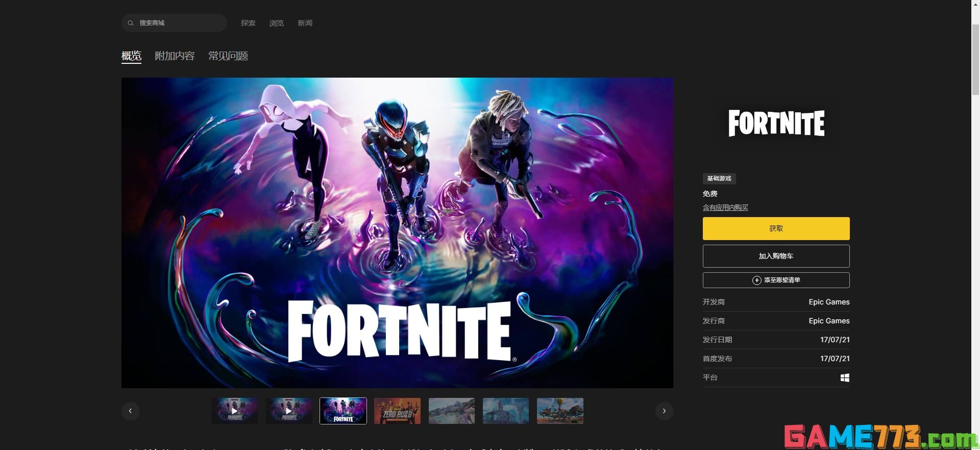Click the 发行商 Epic Games value
The width and height of the screenshot is (980, 450).
[x=829, y=321]
